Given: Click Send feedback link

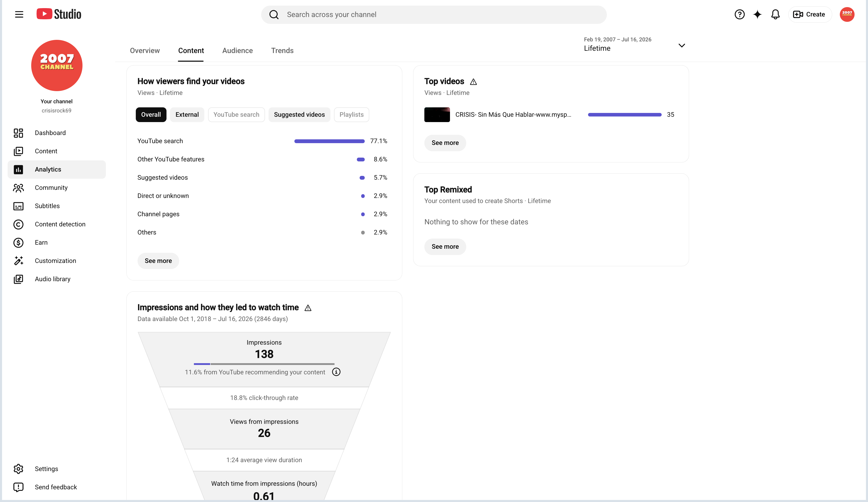Looking at the screenshot, I should point(57,487).
